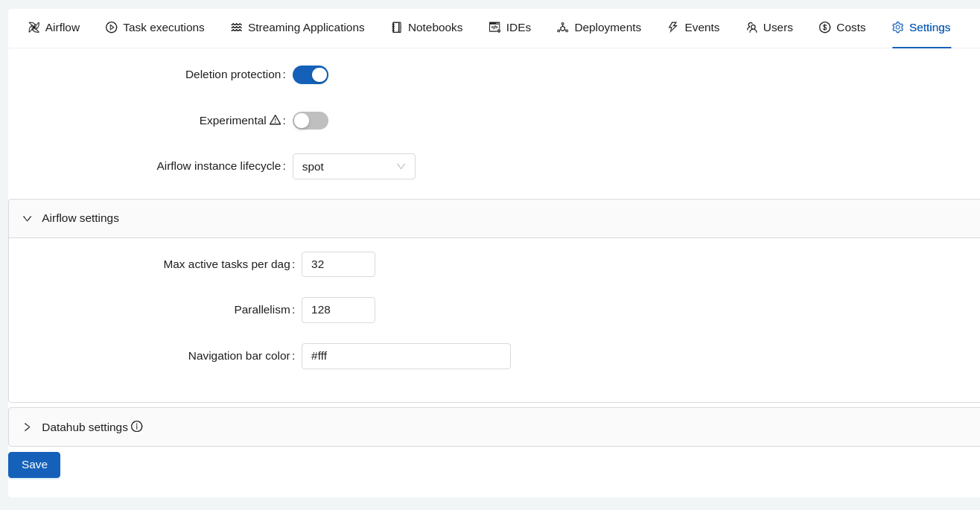Click the info icon next to Datahub settings
This screenshot has height=510, width=980.
(x=137, y=427)
